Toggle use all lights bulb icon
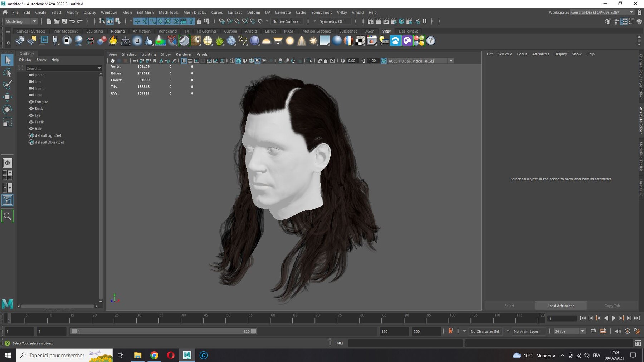The height and width of the screenshot is (362, 644). 264,61
